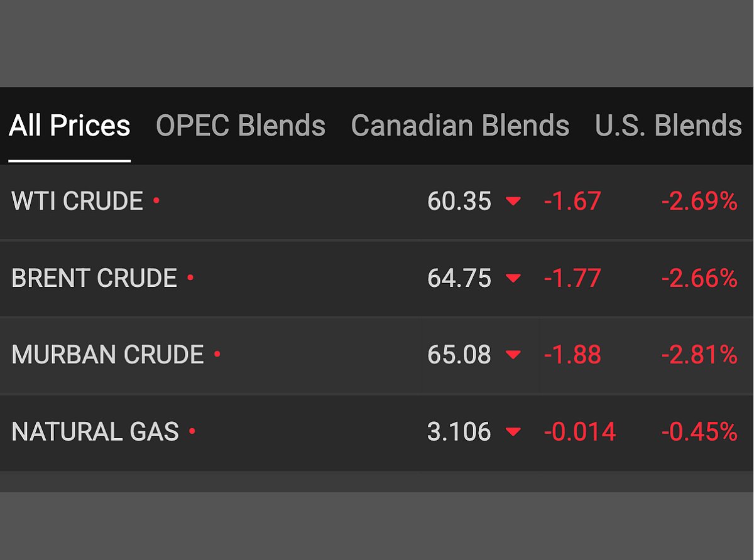
Task: Open the OPEC Blends tab
Action: click(x=241, y=126)
